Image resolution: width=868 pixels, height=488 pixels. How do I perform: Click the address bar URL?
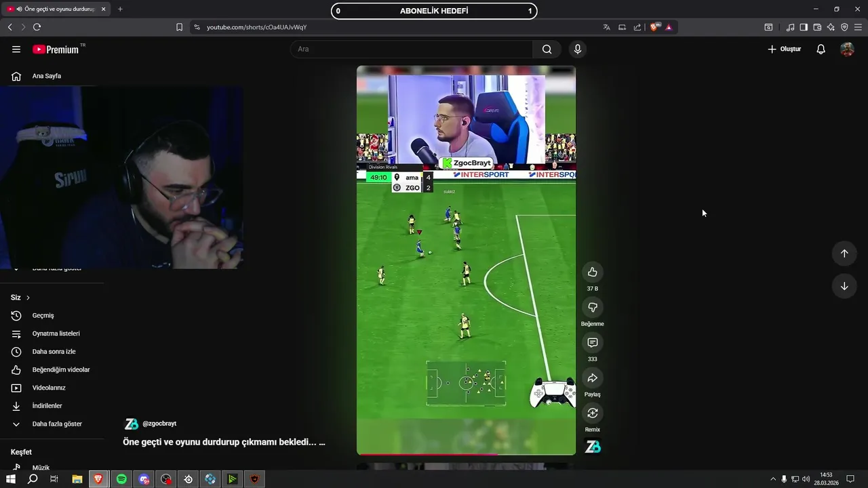[256, 27]
